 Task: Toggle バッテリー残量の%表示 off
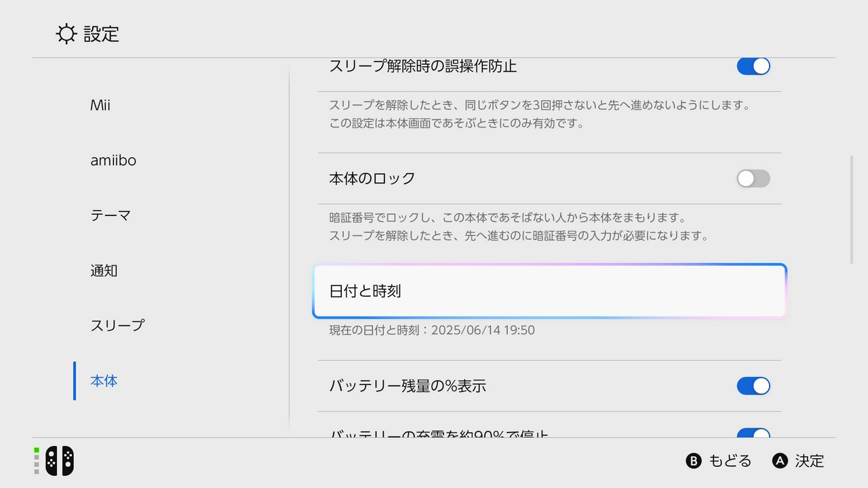click(753, 386)
